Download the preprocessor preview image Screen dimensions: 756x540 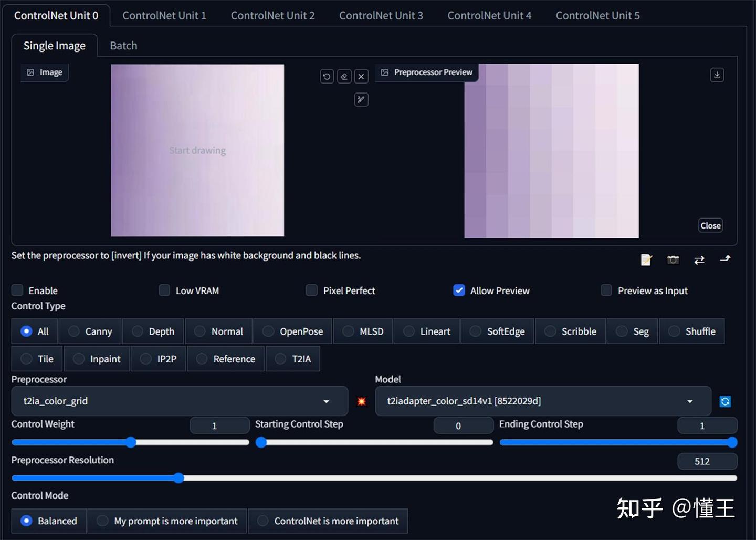pyautogui.click(x=717, y=75)
